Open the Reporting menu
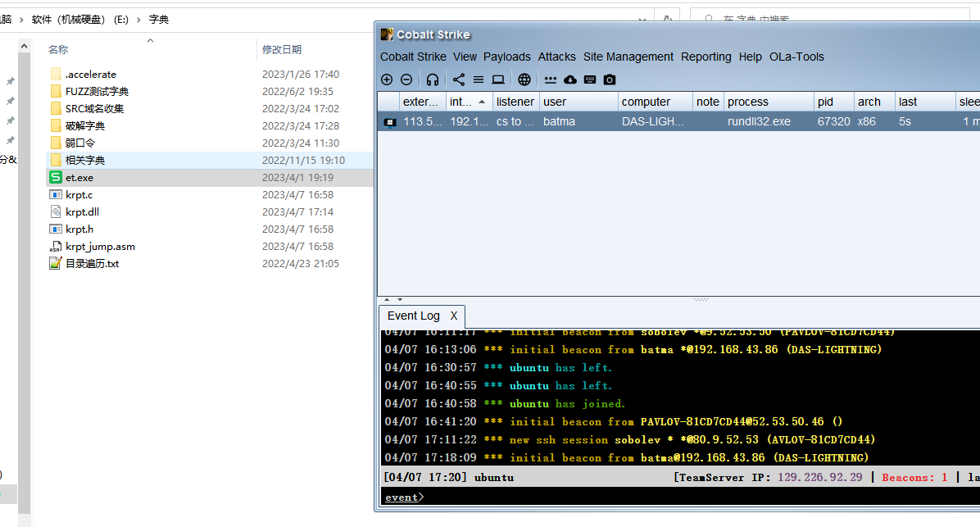This screenshot has height=527, width=980. [x=706, y=57]
